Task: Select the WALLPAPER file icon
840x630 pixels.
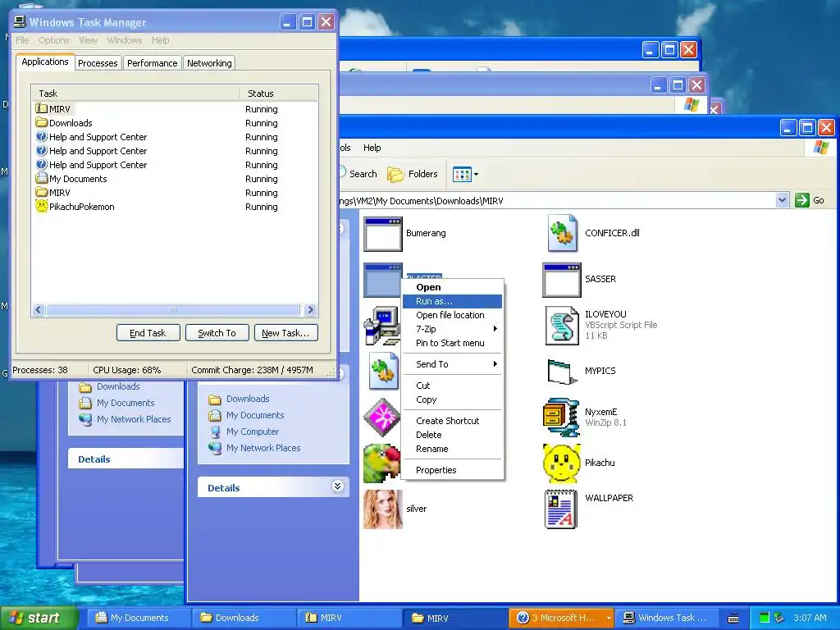Action: (561, 509)
